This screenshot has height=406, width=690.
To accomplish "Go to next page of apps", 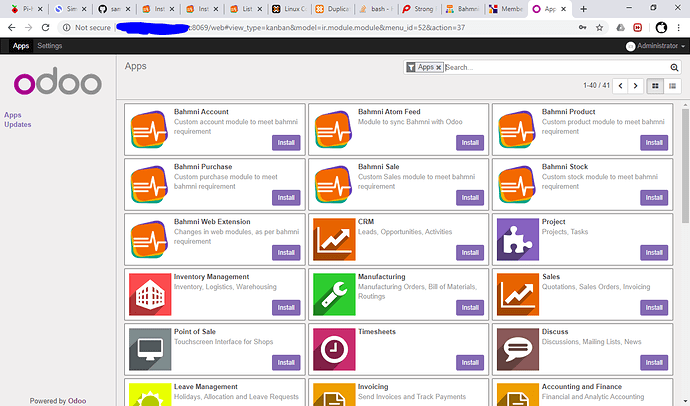I will pyautogui.click(x=635, y=86).
